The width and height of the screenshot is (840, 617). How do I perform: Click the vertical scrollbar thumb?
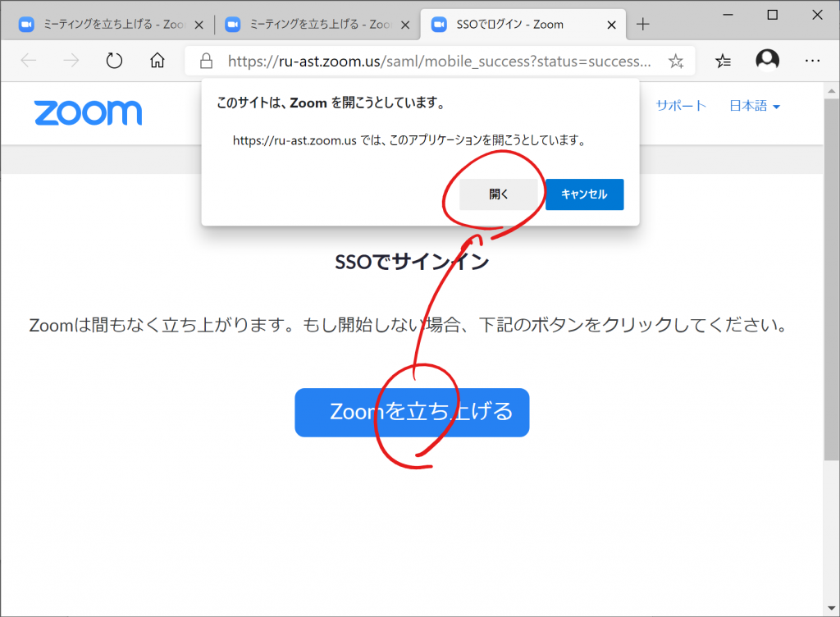832,279
